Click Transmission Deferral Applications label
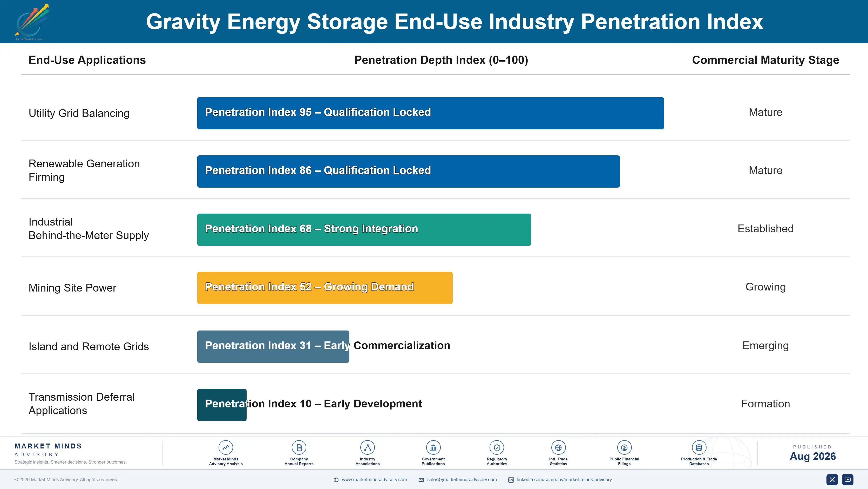Screen dimensions: 868x489 click(x=82, y=404)
